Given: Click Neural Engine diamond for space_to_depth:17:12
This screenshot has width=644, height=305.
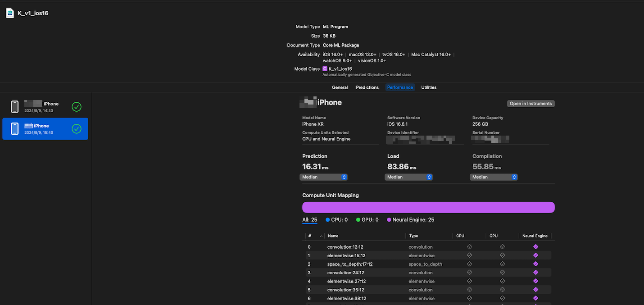Looking at the screenshot, I should 535,264.
